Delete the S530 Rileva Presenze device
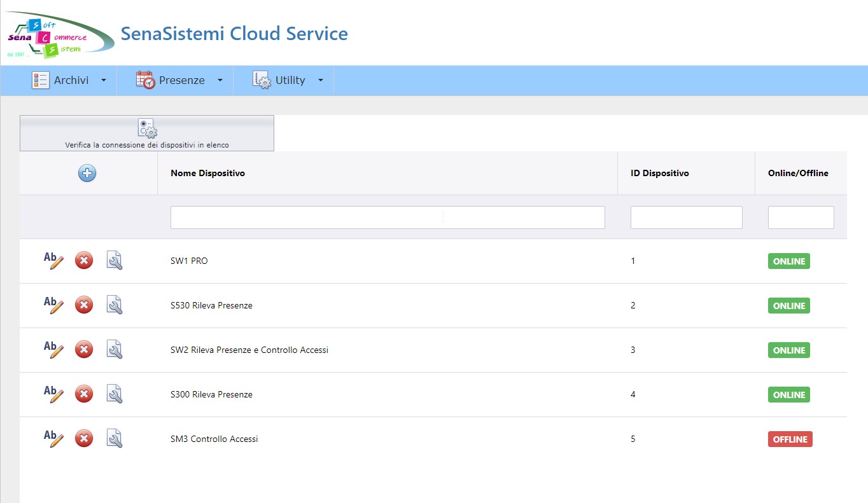The image size is (868, 503). 84,305
